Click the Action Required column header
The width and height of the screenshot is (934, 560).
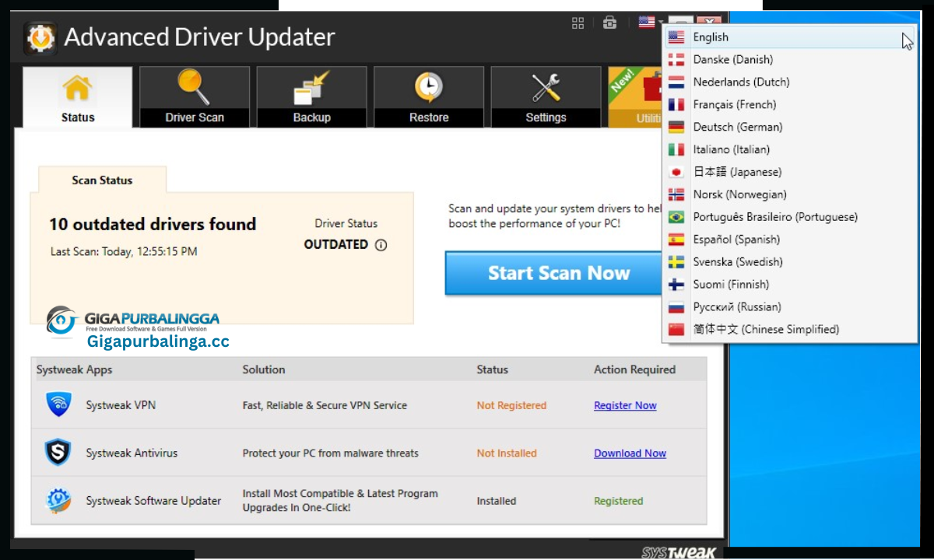(x=634, y=369)
